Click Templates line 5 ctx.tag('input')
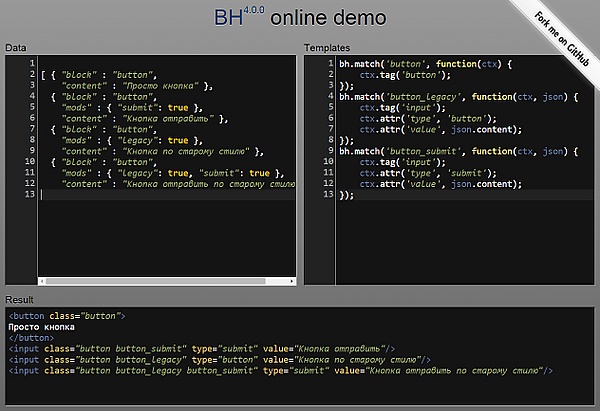This screenshot has height=411, width=600. click(403, 108)
